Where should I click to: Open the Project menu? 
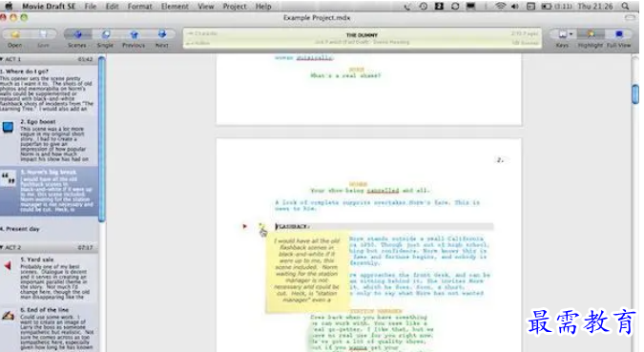point(235,6)
